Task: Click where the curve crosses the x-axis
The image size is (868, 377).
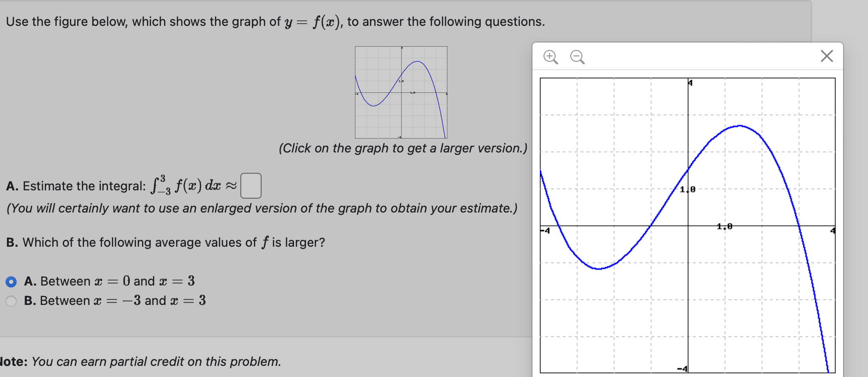Action: coord(651,226)
